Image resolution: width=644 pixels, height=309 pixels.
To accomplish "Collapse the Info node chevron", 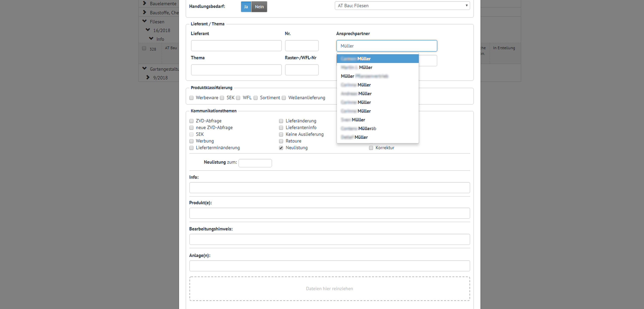I will point(151,39).
